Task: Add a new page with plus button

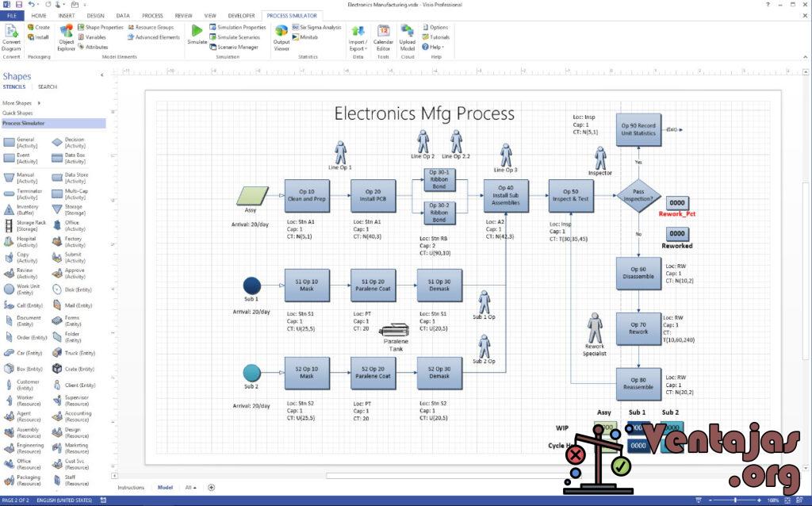Action: (x=211, y=487)
